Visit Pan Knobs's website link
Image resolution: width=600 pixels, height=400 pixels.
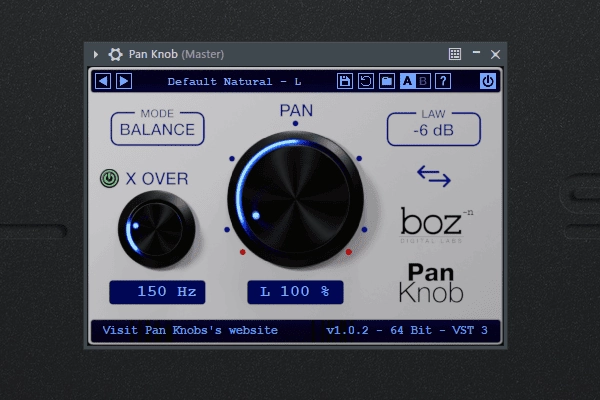(x=190, y=330)
